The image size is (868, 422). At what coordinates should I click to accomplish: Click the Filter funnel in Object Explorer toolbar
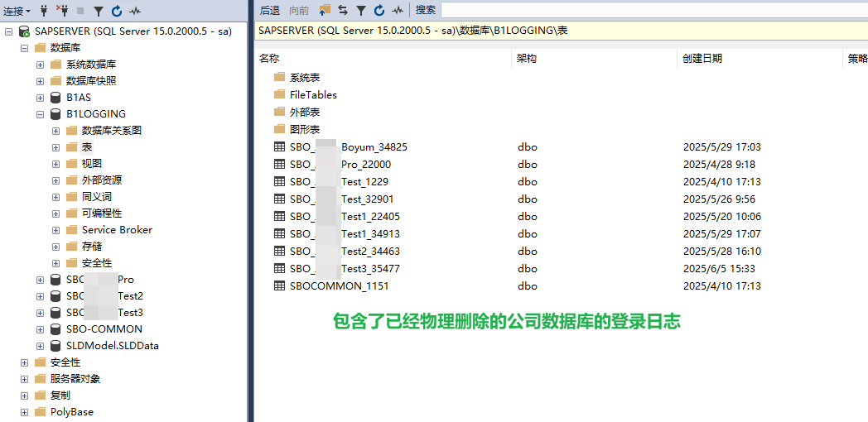pos(98,11)
